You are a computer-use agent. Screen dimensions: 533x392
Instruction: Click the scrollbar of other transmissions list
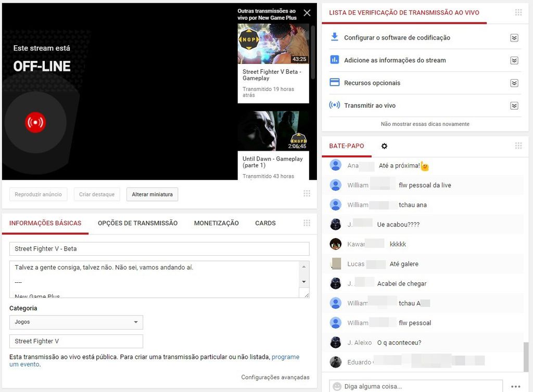[x=313, y=53]
